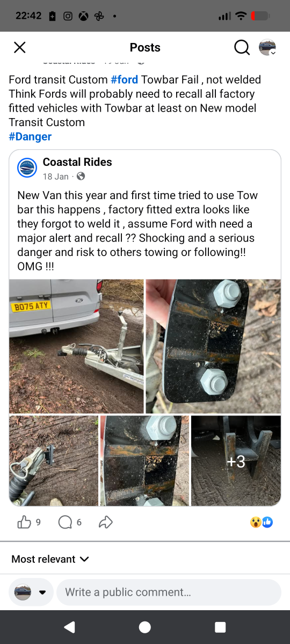290x644 pixels.
Task: Focus the Write a public comment field
Action: (x=169, y=592)
